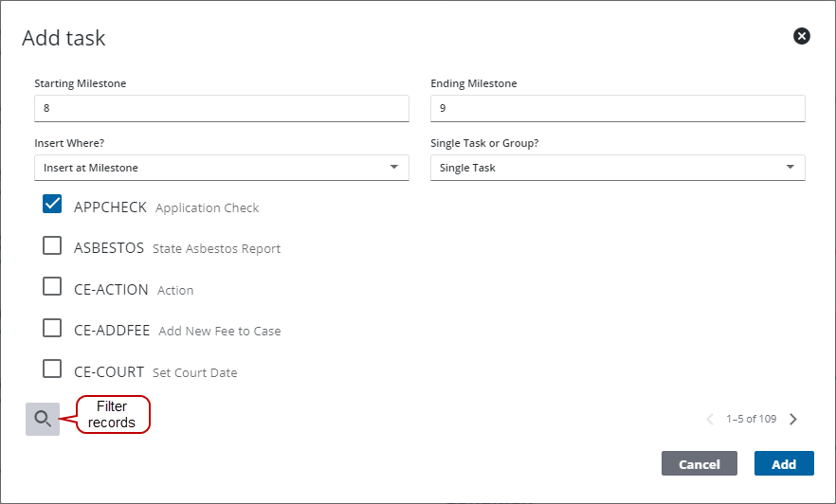Viewport: 836px width, 504px height.
Task: Select the CE-ADDFEE checkbox
Action: point(53,329)
